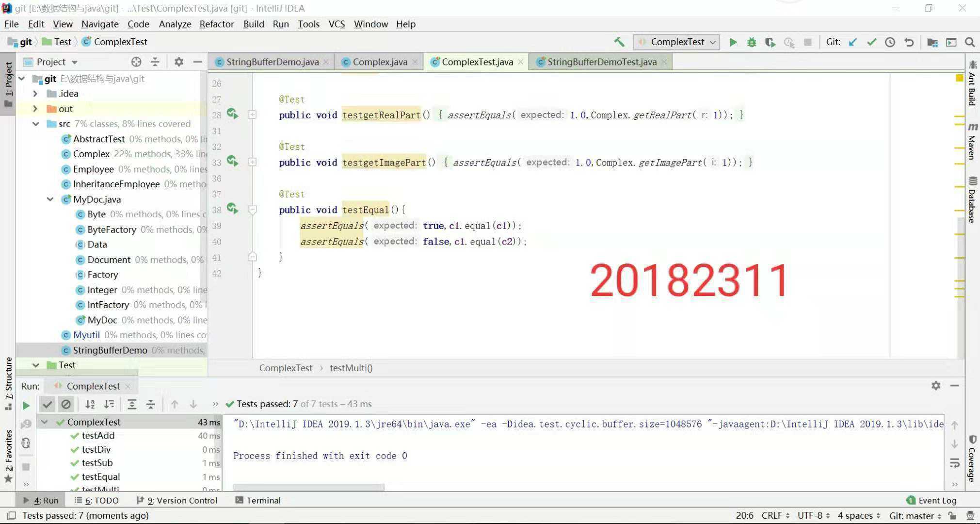Expand the .idea folder
980x524 pixels.
pyautogui.click(x=35, y=94)
